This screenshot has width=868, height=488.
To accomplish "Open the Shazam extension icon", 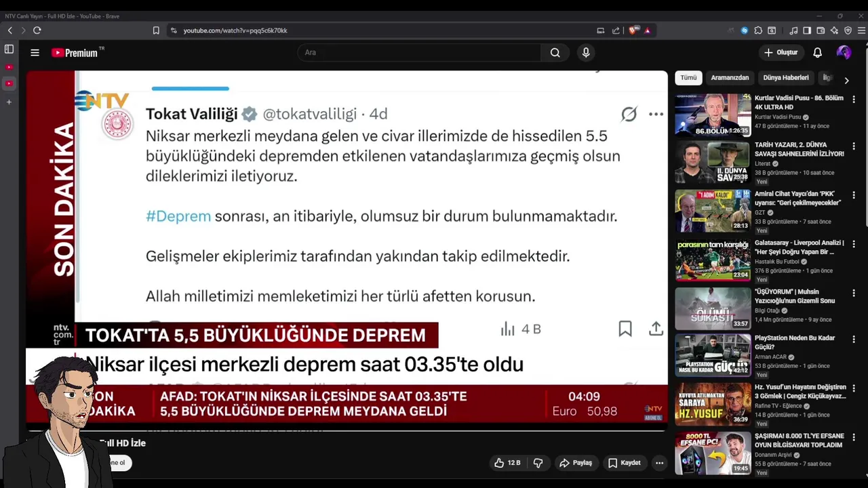I will (745, 30).
